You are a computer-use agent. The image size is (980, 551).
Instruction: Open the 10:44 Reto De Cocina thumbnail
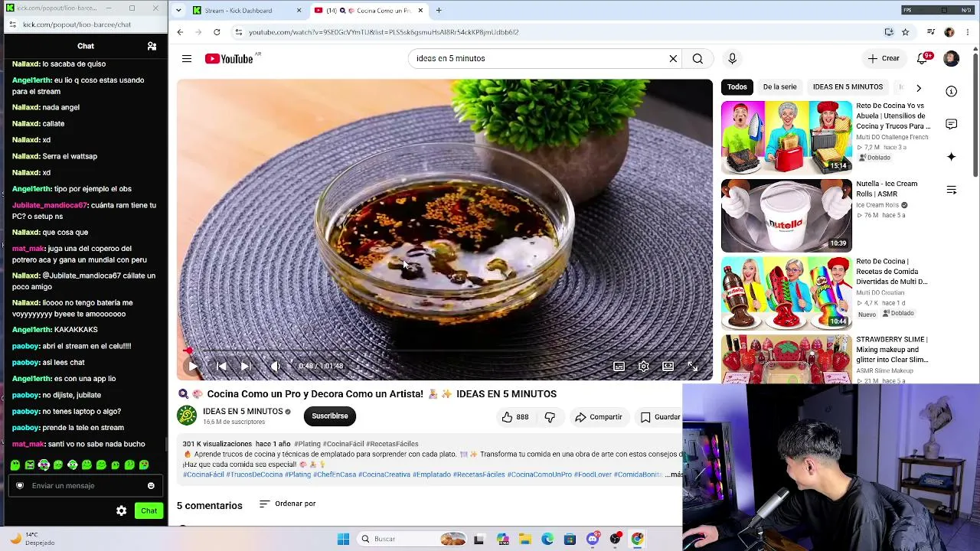click(x=786, y=293)
